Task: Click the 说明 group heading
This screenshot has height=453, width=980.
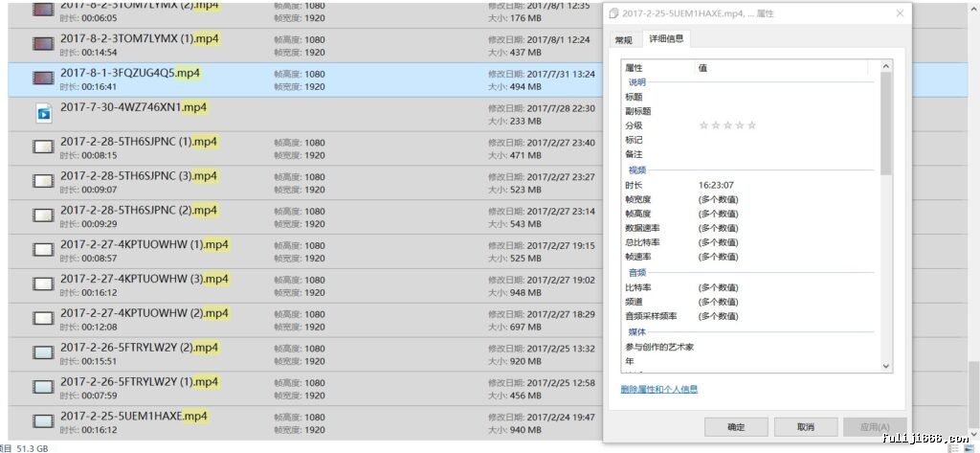Action: [x=636, y=82]
